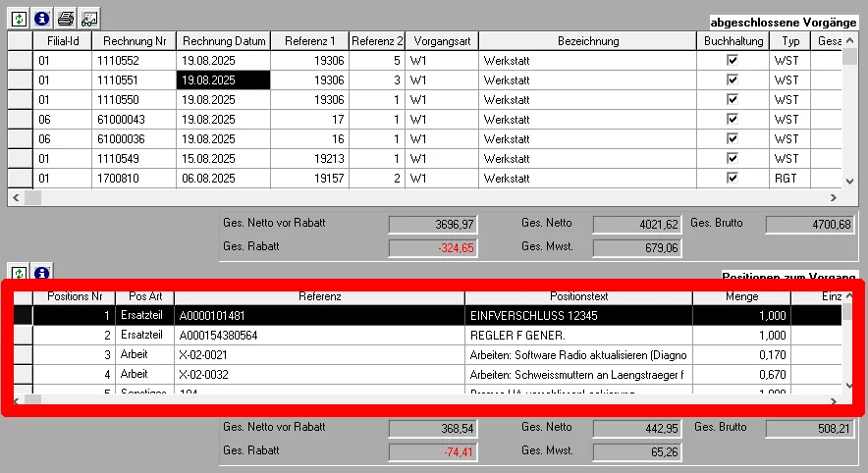Click the Menge column header
The image size is (868, 473).
tap(741, 296)
